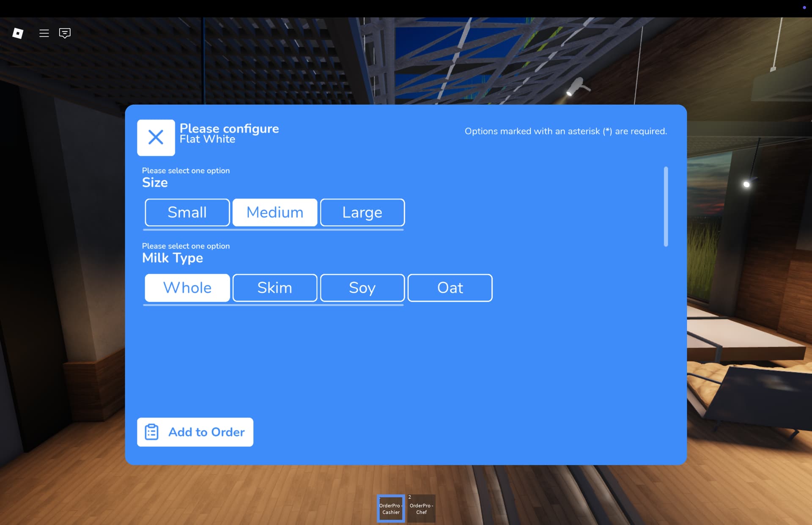
Task: Choose Skim milk type
Action: point(274,288)
